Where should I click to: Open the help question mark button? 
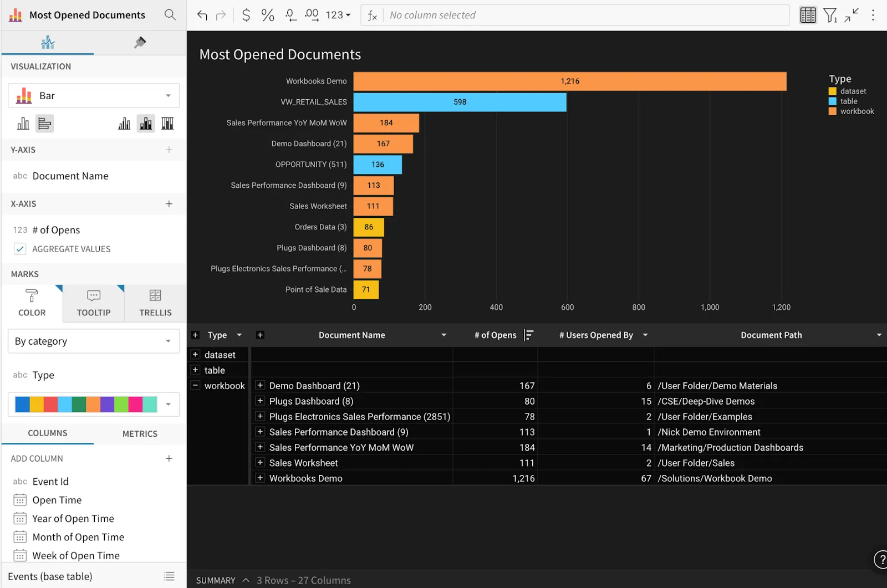coord(881,560)
